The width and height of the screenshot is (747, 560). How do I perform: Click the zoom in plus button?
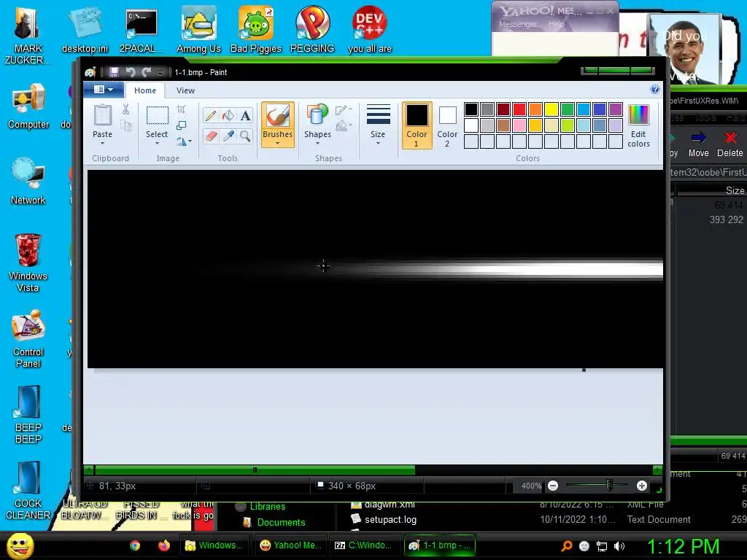[x=642, y=486]
